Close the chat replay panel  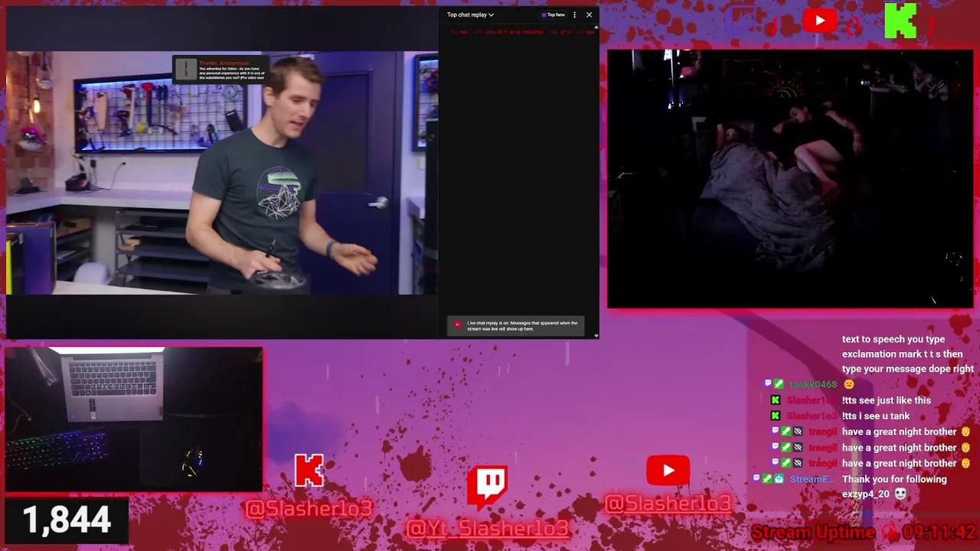[x=589, y=15]
